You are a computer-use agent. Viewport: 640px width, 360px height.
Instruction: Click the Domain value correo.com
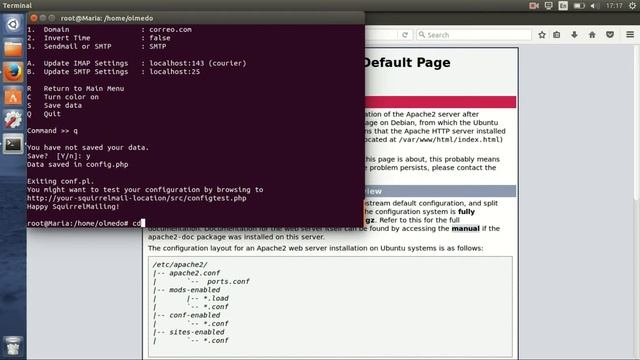(x=170, y=29)
